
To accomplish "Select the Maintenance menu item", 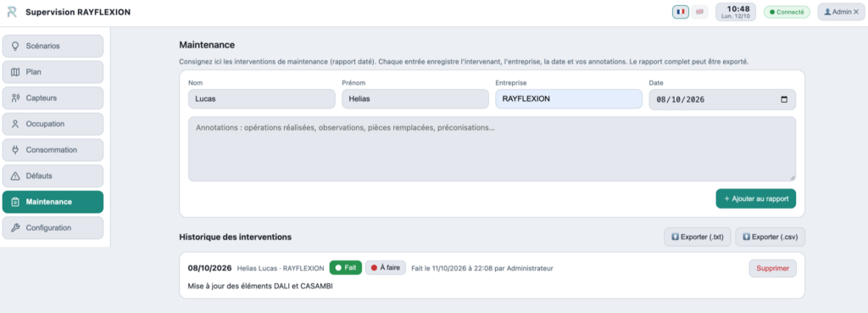I will tap(53, 202).
